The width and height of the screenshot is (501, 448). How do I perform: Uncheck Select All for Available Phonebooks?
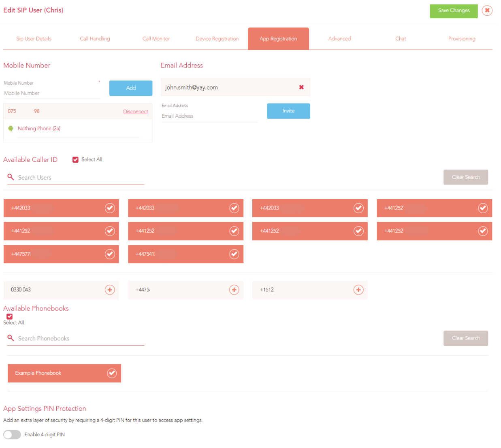coord(9,316)
